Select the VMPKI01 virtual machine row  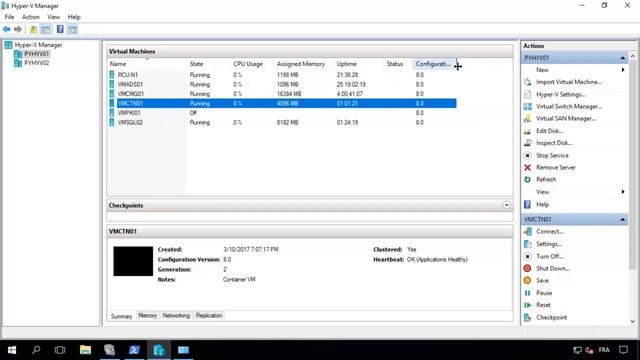282,113
